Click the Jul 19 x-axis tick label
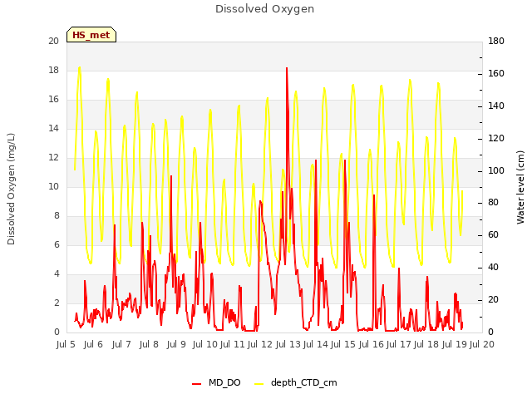 pos(455,344)
